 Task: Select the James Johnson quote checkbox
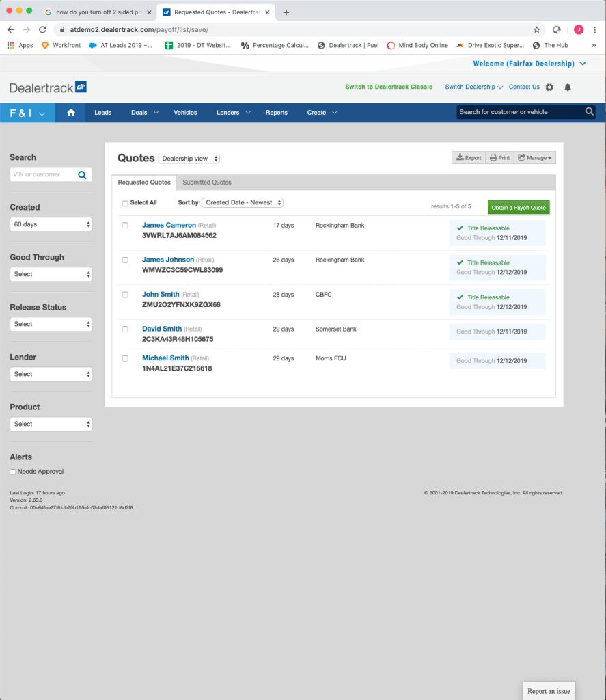pyautogui.click(x=125, y=260)
